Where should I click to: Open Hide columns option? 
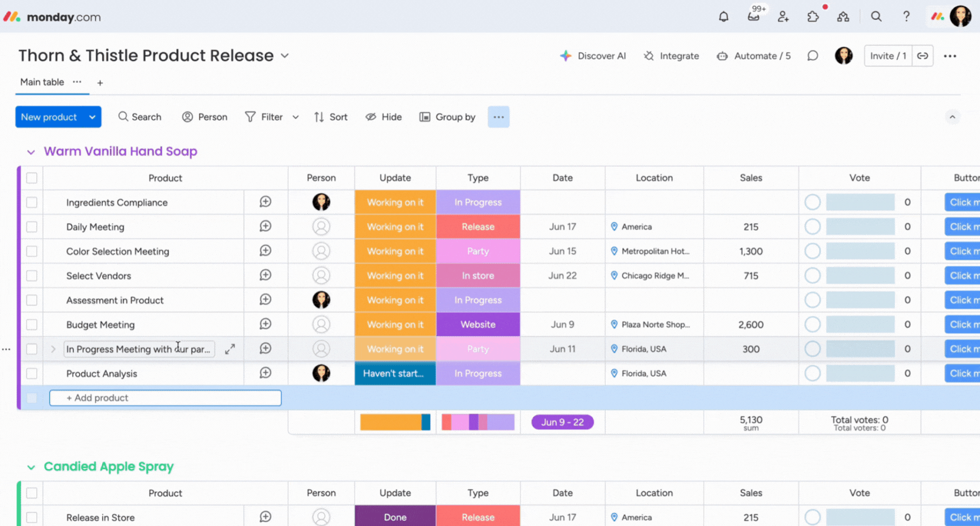(x=384, y=117)
